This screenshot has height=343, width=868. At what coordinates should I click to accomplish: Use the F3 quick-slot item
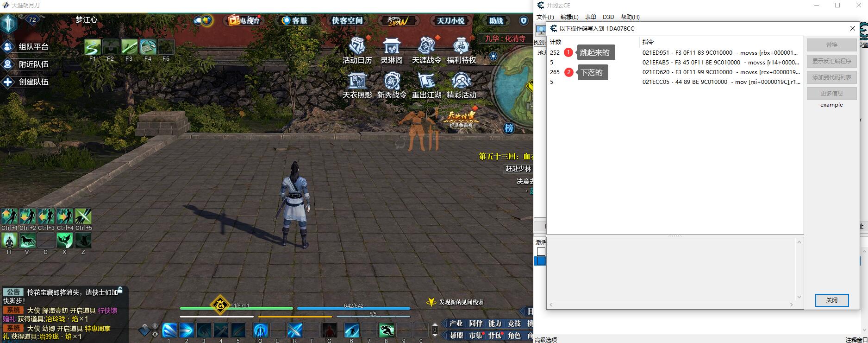pyautogui.click(x=129, y=47)
